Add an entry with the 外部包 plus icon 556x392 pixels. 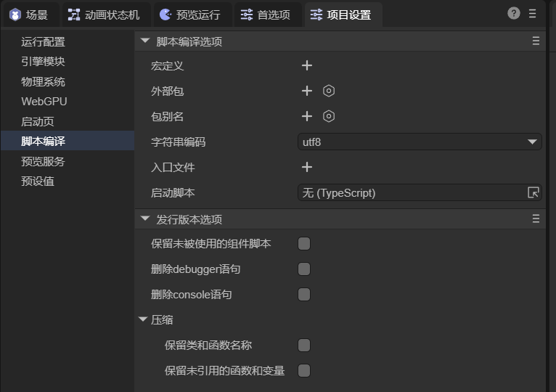pos(307,91)
